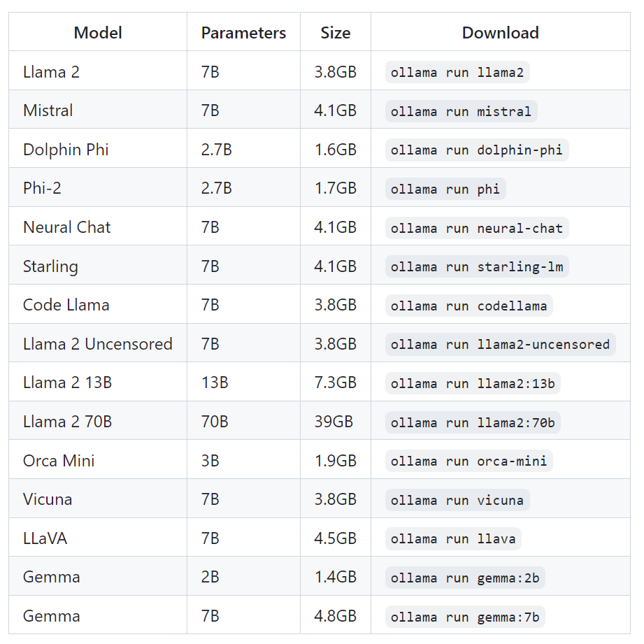Click the command 'ollama run neural-chat'
This screenshot has height=644, width=644.
tap(477, 228)
